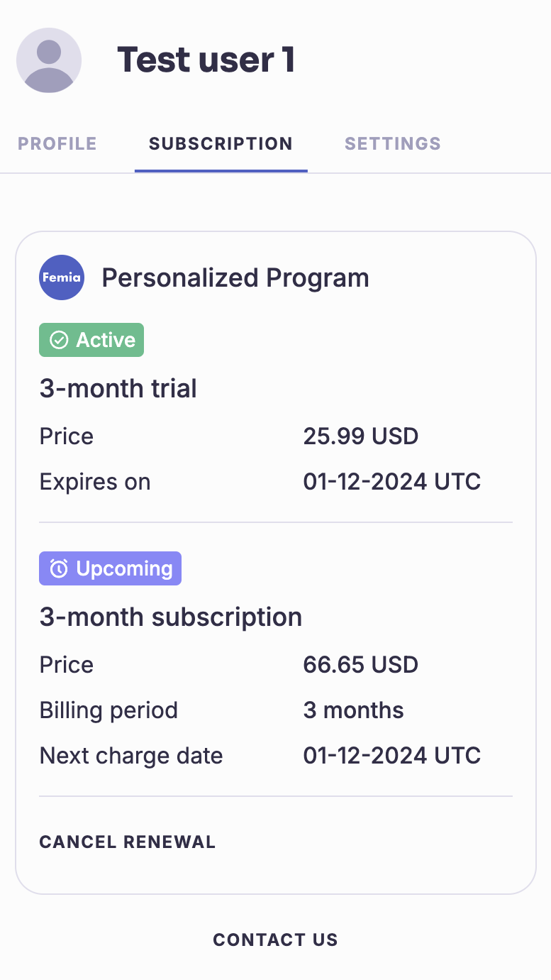Click the Test user 1 name heading
Screen dimensions: 551x980
[x=206, y=60]
